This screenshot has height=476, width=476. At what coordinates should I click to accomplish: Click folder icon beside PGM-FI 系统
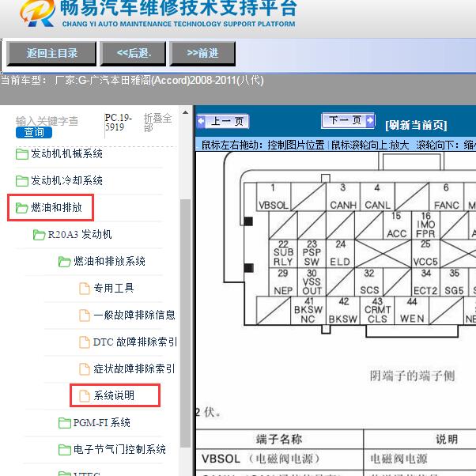click(x=64, y=422)
